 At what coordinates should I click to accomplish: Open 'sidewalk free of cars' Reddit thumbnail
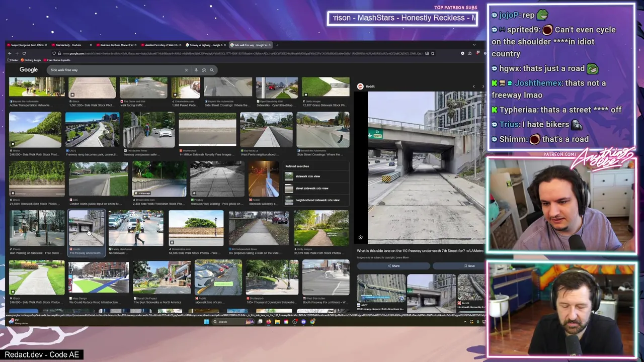(x=218, y=277)
